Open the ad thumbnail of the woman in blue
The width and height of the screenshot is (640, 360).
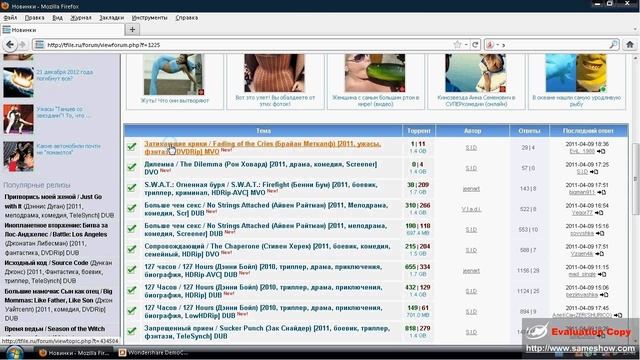click(173, 75)
